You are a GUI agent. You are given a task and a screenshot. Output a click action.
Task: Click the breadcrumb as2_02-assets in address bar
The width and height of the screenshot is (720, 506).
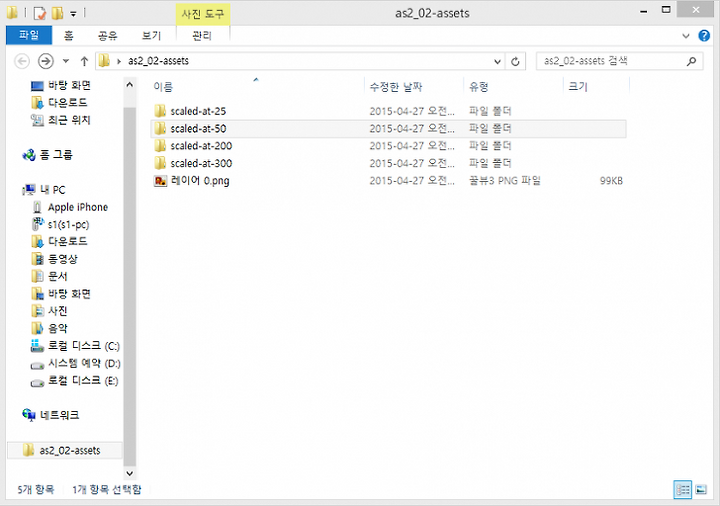158,61
